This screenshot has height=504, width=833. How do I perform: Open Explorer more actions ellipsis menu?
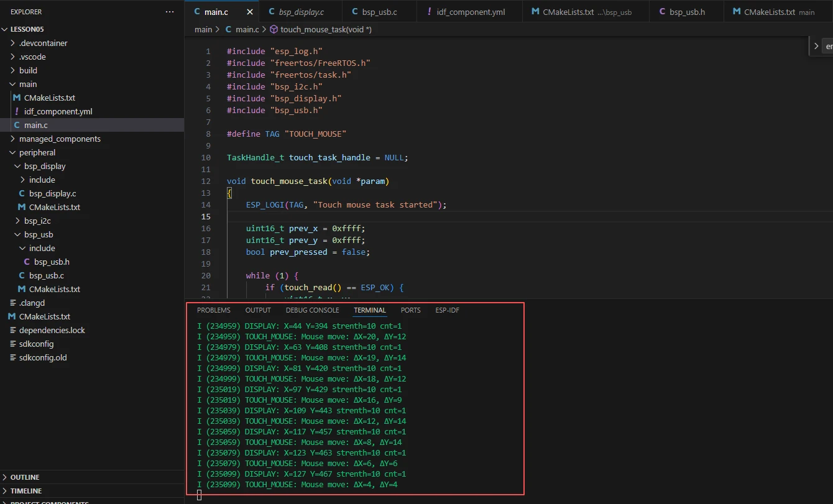(170, 12)
